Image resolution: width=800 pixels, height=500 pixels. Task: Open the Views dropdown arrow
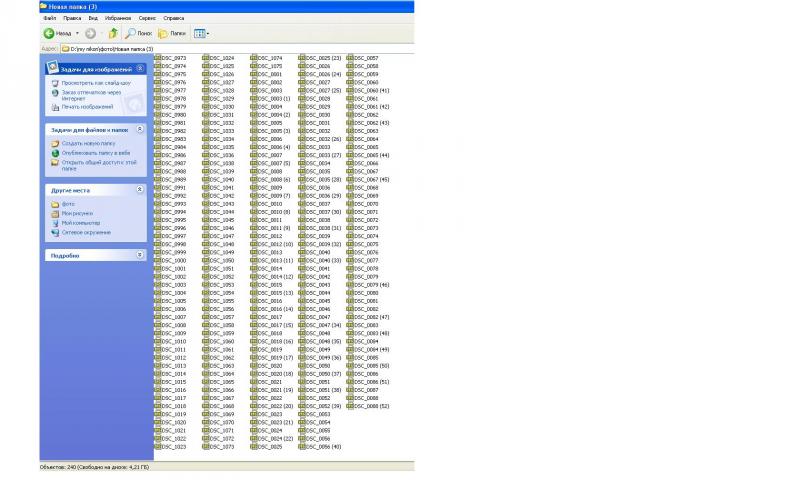pos(208,34)
